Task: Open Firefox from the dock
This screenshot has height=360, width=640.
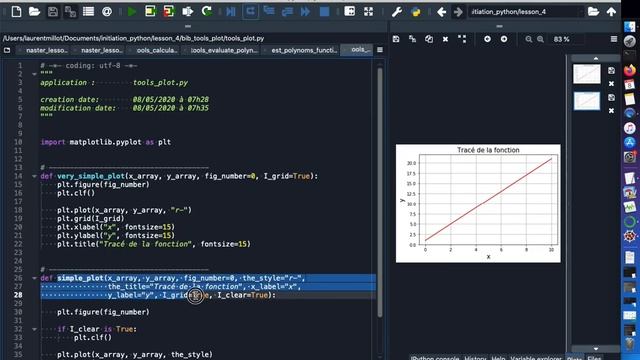Action: click(x=630, y=70)
